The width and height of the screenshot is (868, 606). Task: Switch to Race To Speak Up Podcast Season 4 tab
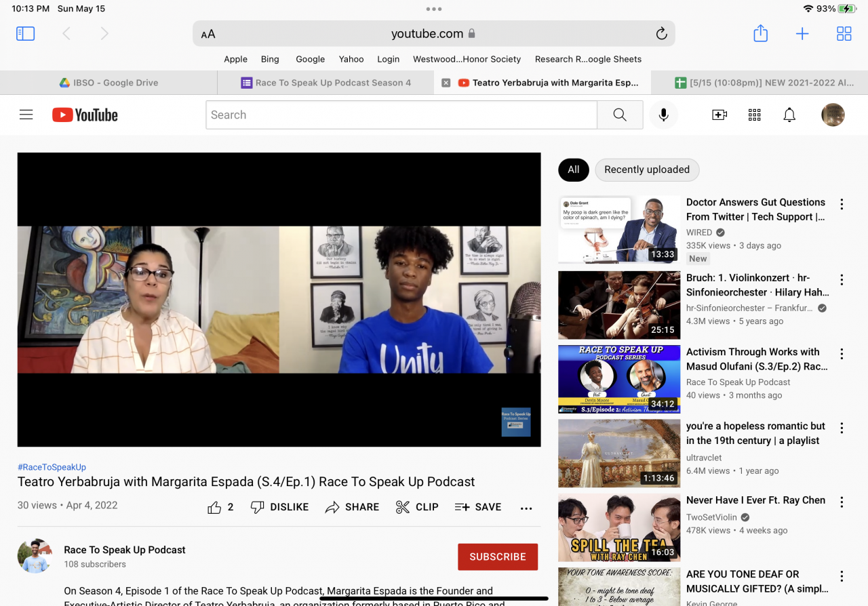point(325,83)
